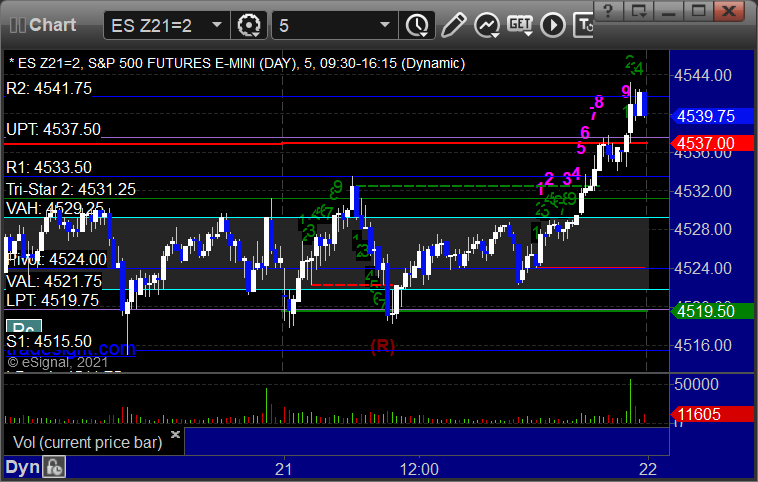Image resolution: width=758 pixels, height=482 pixels.
Task: Toggle the Dyn dynamic scaling button
Action: click(x=22, y=467)
